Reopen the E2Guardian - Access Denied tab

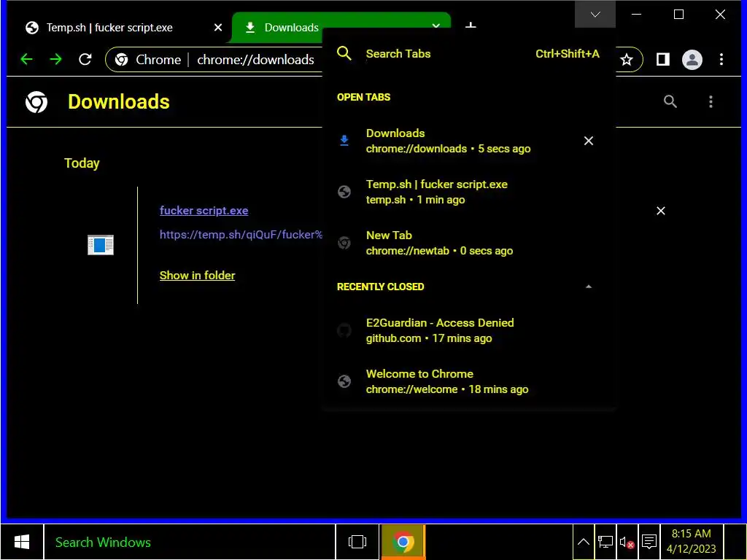pyautogui.click(x=468, y=330)
